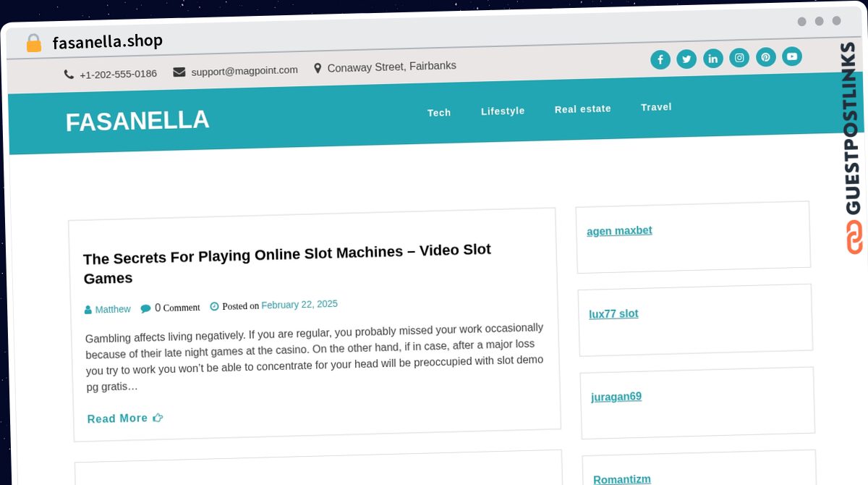Open the Pinterest social icon
The height and width of the screenshot is (485, 868).
pyautogui.click(x=766, y=56)
